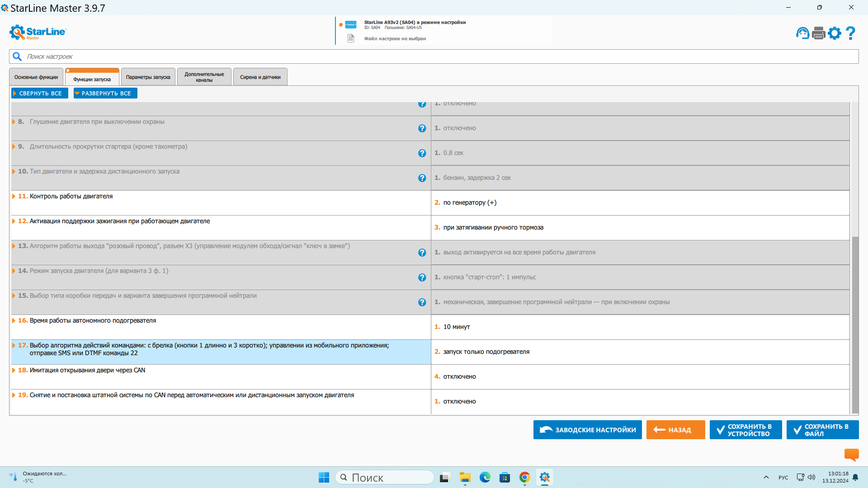Click StarLine Master taskbar icon
This screenshot has width=868, height=488.
544,477
